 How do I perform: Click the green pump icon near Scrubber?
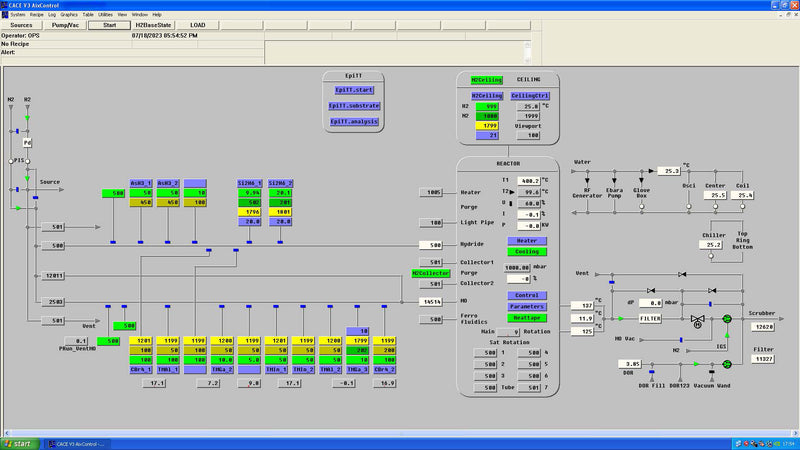pos(728,319)
